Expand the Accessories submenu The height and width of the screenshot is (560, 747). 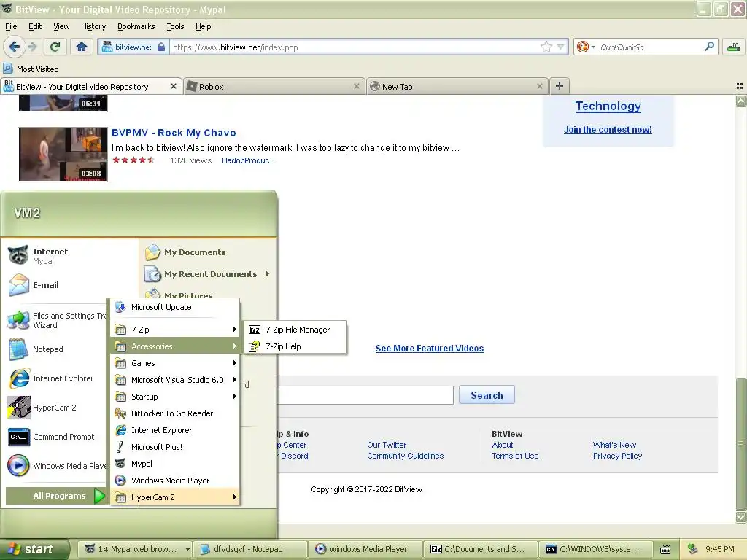174,346
